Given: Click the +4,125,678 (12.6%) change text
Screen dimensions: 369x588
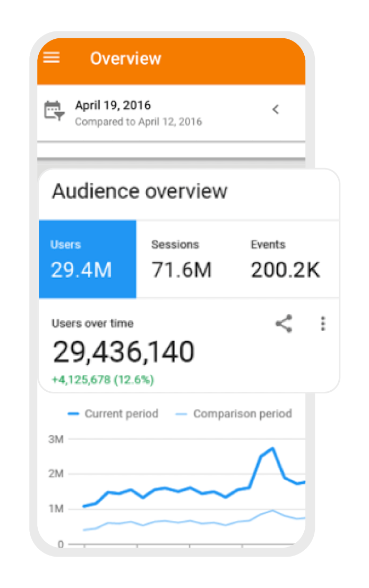Looking at the screenshot, I should click(x=102, y=380).
